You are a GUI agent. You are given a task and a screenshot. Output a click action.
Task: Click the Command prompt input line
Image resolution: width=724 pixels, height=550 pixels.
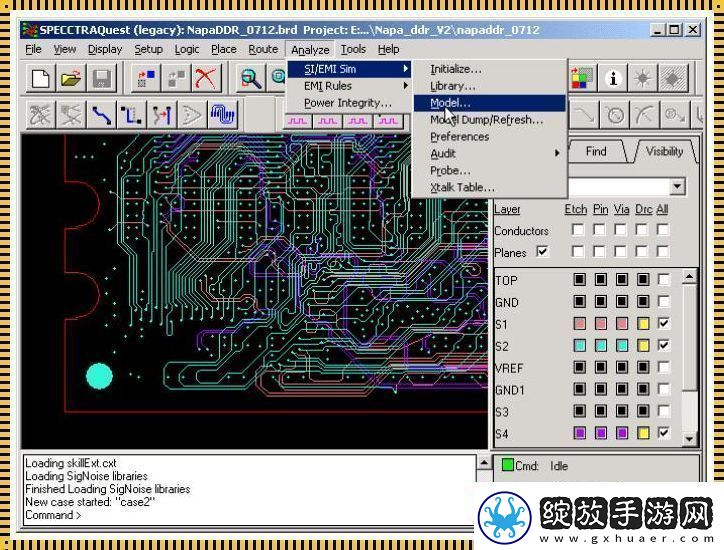(x=249, y=515)
